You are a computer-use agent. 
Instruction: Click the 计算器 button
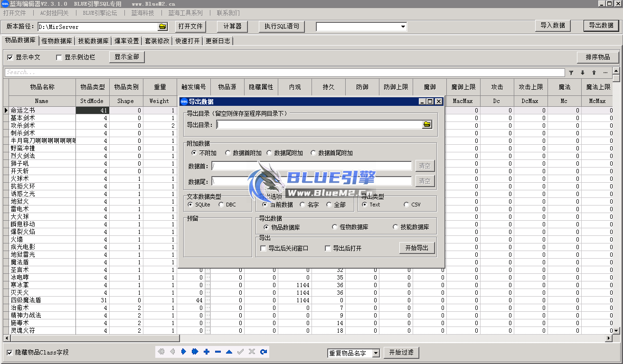pos(233,27)
